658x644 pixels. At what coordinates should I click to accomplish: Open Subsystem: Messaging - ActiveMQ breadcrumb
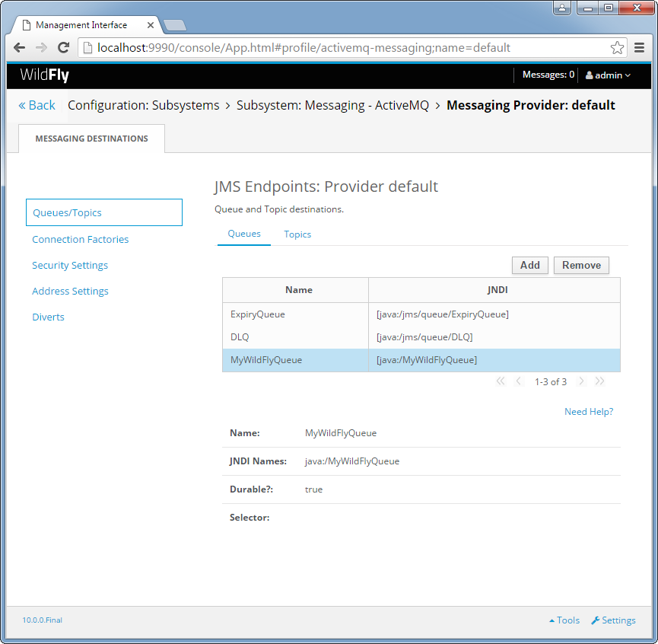click(332, 105)
